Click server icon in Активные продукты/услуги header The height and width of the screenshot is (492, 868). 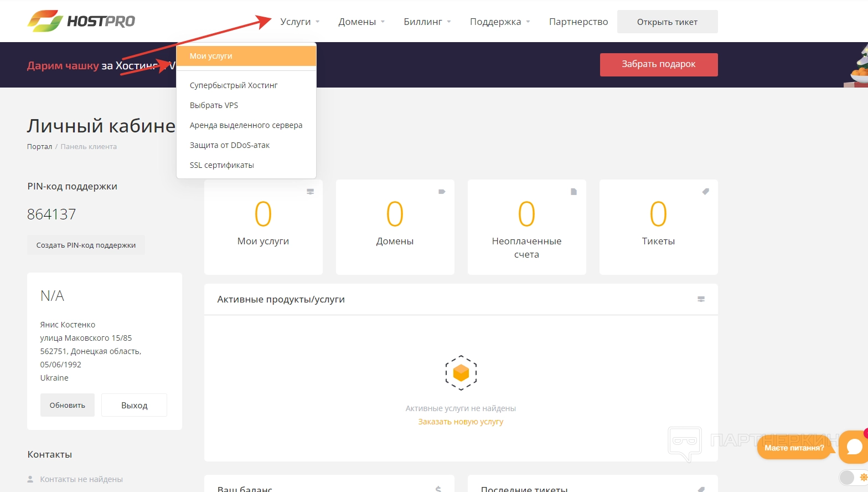(x=701, y=299)
